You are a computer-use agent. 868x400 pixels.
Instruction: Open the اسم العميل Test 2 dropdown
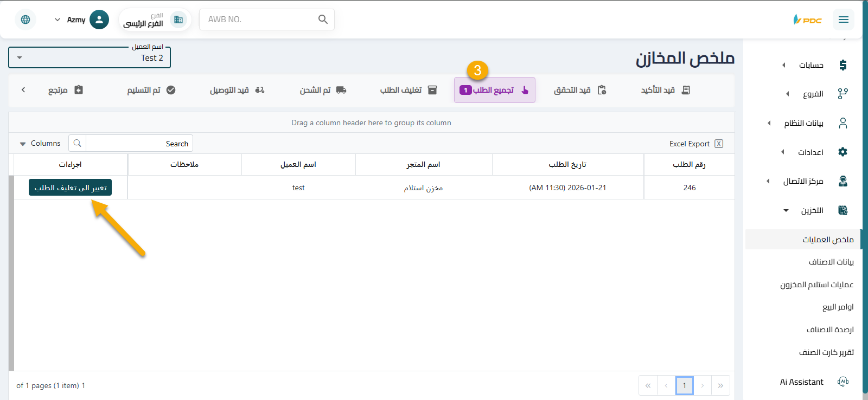click(x=90, y=57)
